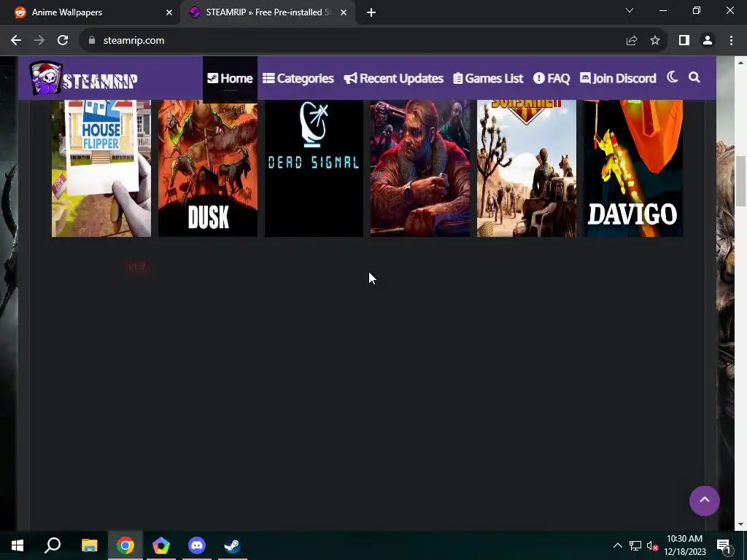Close the STEAMRIP tab
The image size is (747, 560).
343,13
